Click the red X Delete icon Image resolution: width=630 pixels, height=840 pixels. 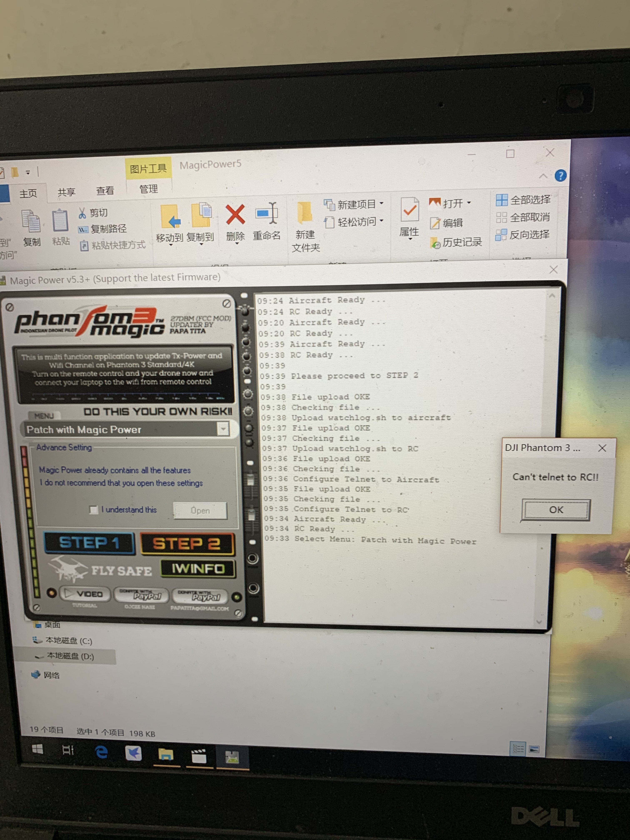point(235,215)
